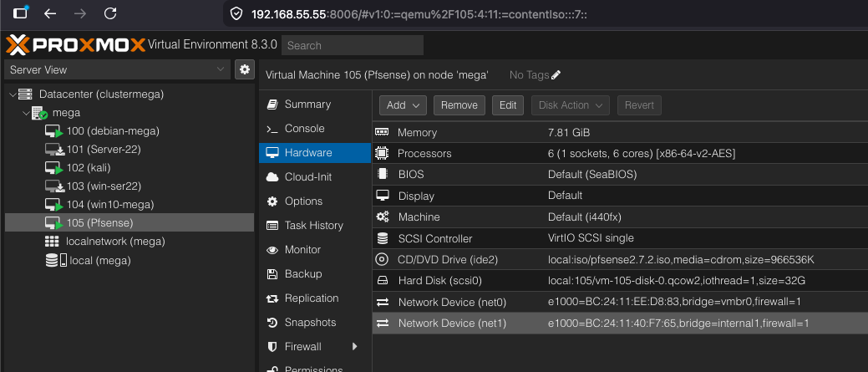
Task: Click the net1 network arrows icon
Action: [382, 324]
